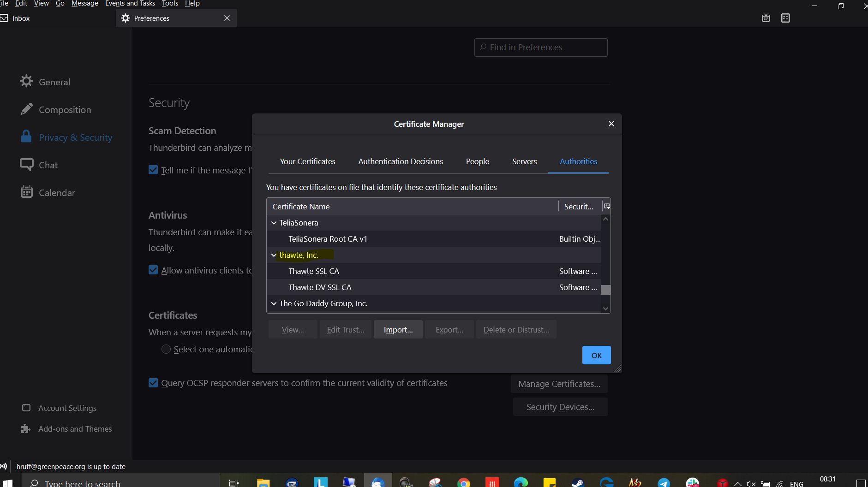Open the View menu
The image size is (868, 487).
tap(41, 4)
